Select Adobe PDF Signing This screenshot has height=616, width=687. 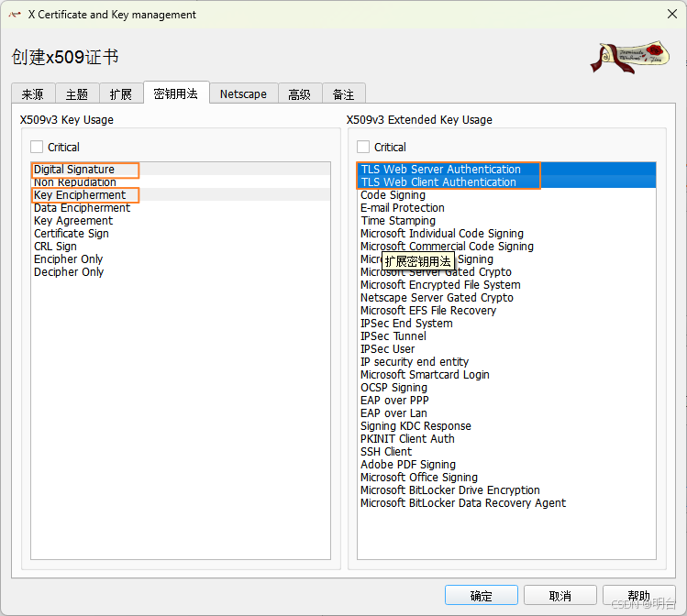pos(506,465)
